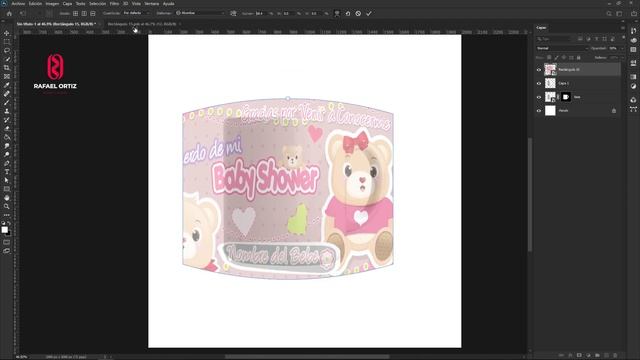
Task: Click the Fondo layer lock icon
Action: click(614, 111)
